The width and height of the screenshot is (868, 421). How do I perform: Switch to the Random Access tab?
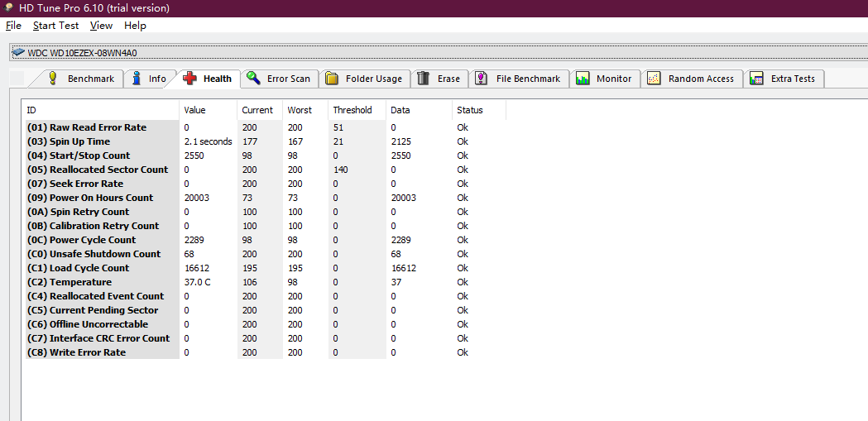point(692,79)
